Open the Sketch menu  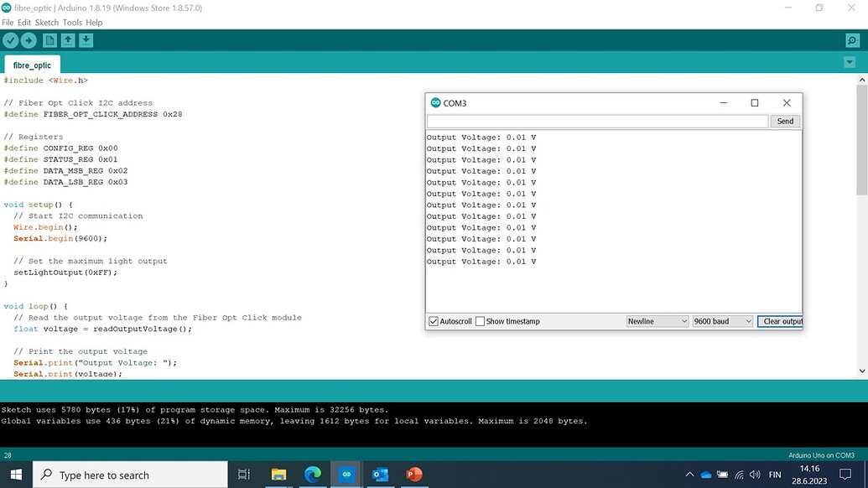tap(47, 23)
